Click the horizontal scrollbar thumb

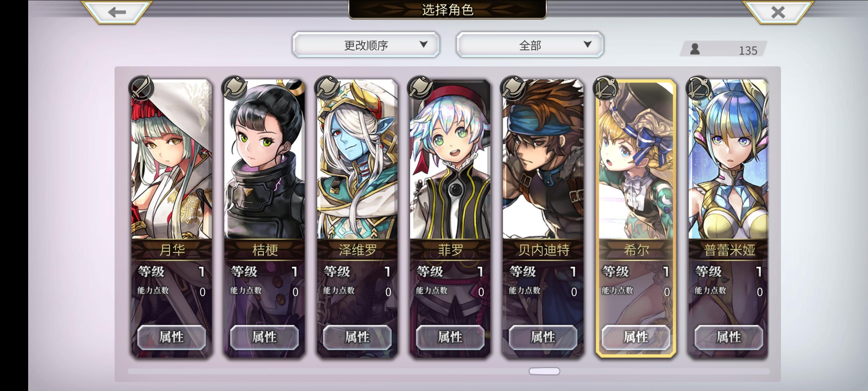click(544, 371)
